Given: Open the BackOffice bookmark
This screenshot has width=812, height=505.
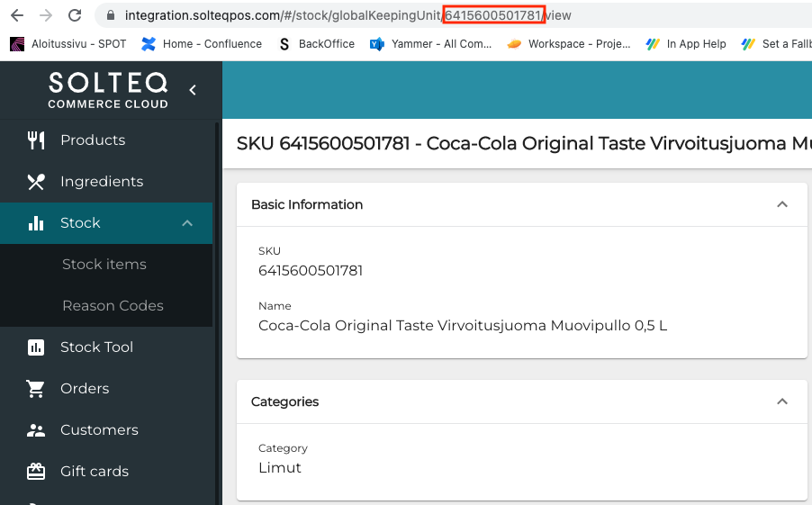Looking at the screenshot, I should (317, 44).
